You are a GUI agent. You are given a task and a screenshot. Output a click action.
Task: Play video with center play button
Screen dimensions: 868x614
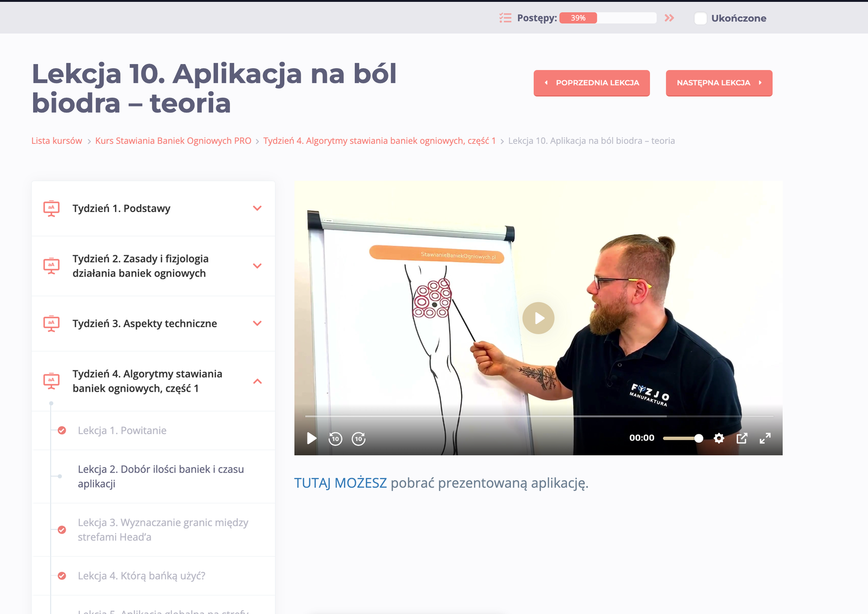(x=539, y=318)
